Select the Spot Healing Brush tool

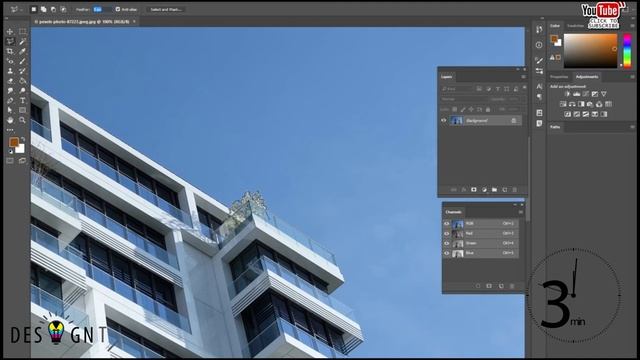click(10, 61)
